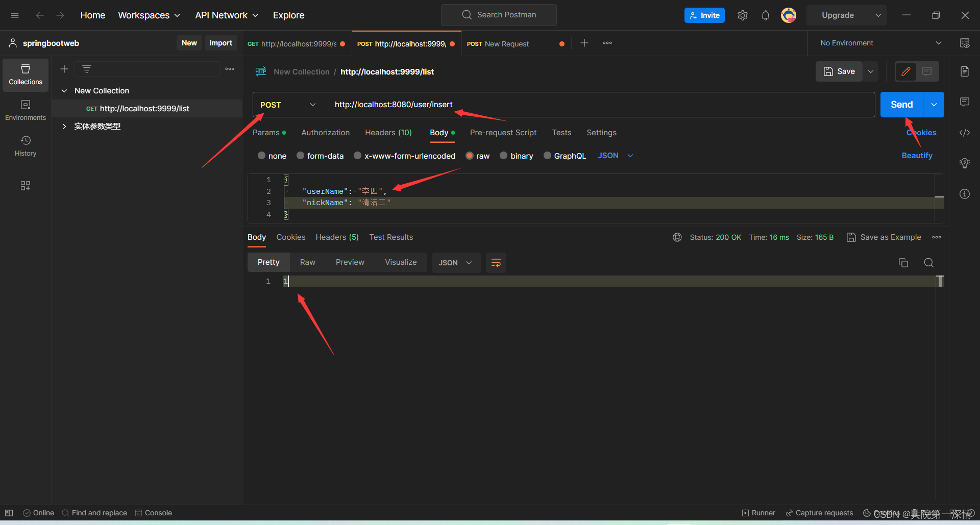Select the form-data body type
This screenshot has width=980, height=525.
click(320, 156)
